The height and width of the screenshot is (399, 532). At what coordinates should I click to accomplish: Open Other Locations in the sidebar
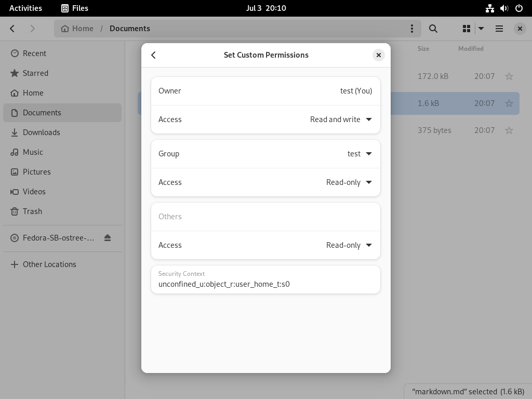62,264
